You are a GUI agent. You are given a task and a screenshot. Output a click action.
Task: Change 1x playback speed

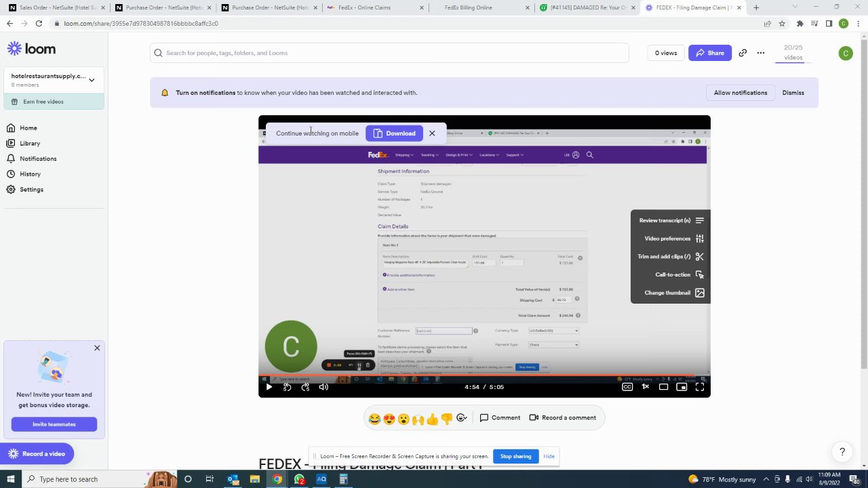click(x=646, y=387)
